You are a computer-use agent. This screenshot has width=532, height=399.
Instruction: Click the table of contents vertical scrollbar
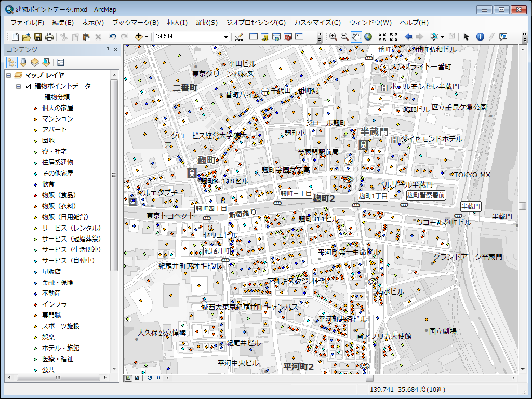tap(114, 175)
